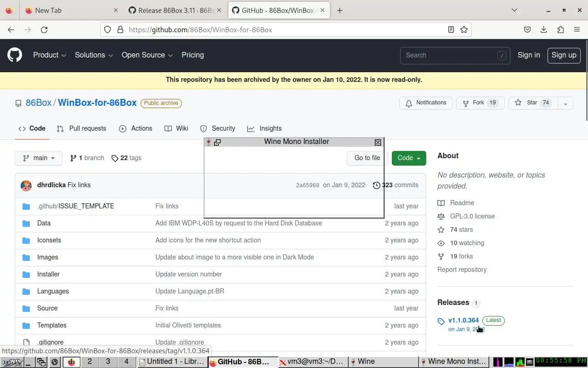This screenshot has height=368, width=588.
Task: Click the v1.1.0.364 release link
Action: coord(464,320)
